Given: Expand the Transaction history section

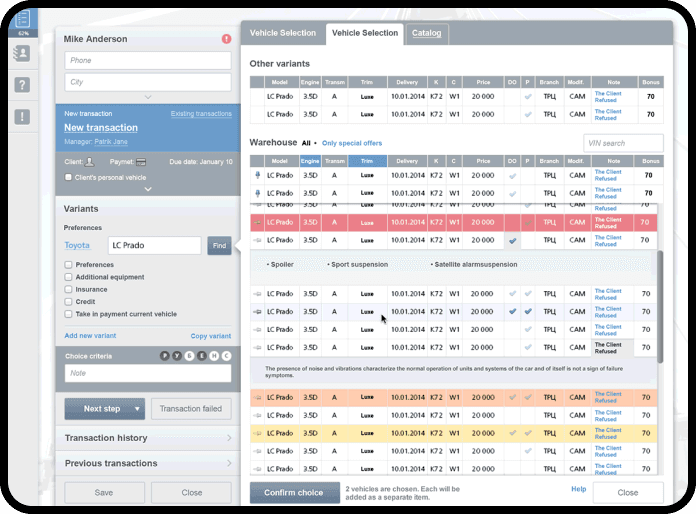Looking at the screenshot, I should tap(148, 438).
